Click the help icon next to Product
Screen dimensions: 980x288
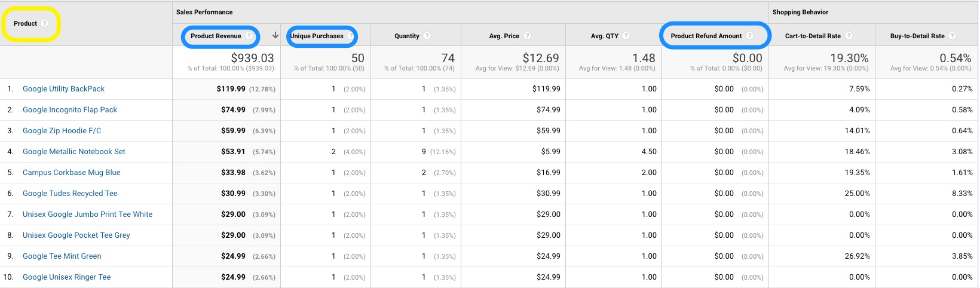tap(44, 23)
